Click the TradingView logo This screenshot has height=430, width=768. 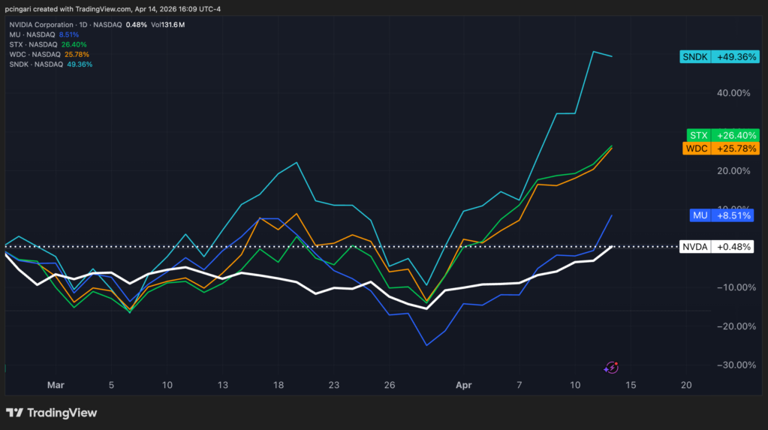[x=51, y=413]
